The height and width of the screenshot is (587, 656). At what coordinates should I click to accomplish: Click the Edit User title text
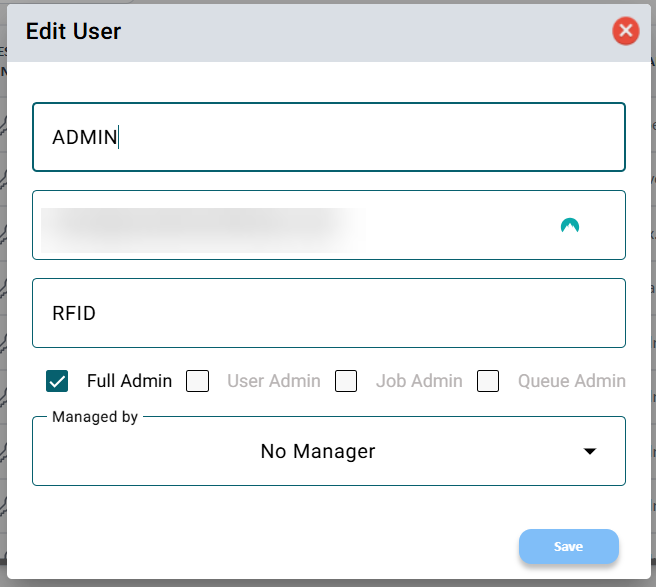click(x=73, y=31)
